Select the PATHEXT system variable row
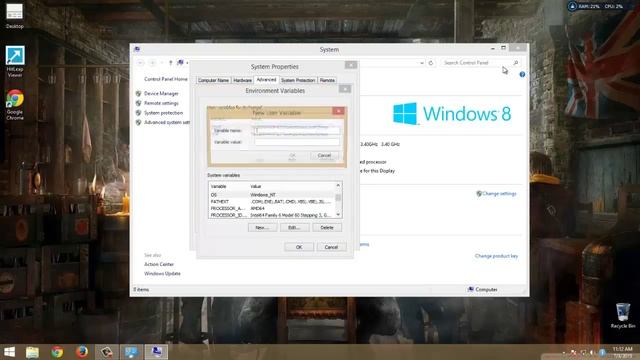640x360 pixels. (272, 202)
